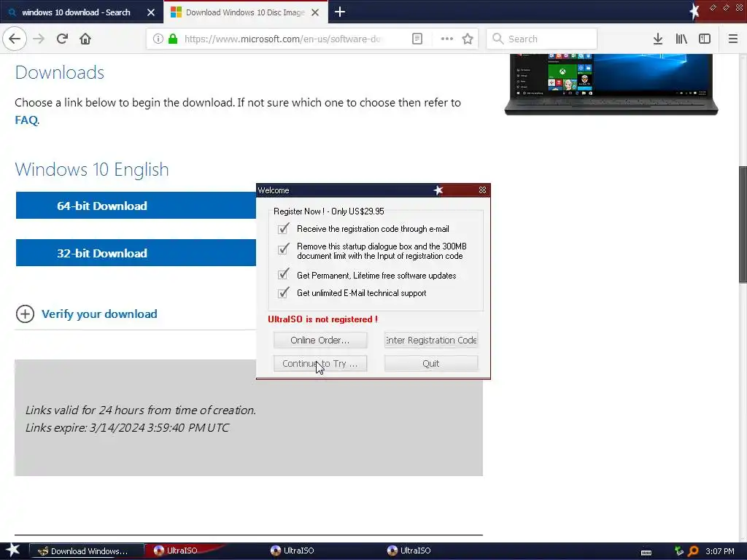Click the Windows 10 laptop image

(x=611, y=85)
